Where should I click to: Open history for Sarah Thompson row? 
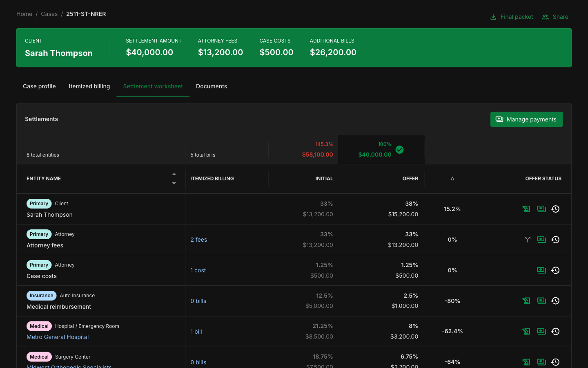[x=555, y=209]
